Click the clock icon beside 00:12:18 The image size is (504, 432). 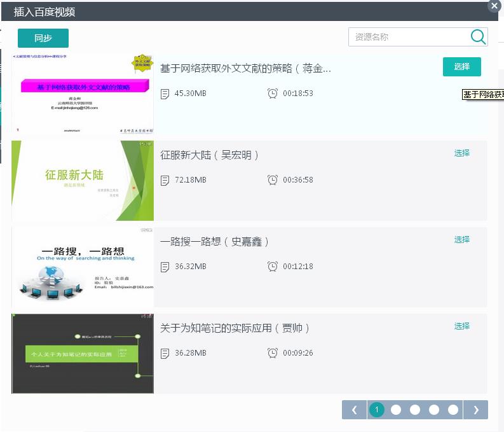[x=273, y=267]
